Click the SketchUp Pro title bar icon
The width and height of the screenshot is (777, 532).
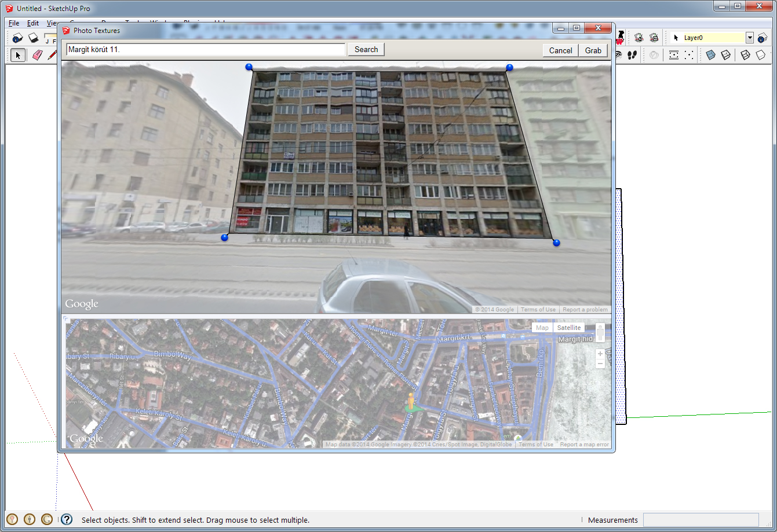pyautogui.click(x=9, y=8)
